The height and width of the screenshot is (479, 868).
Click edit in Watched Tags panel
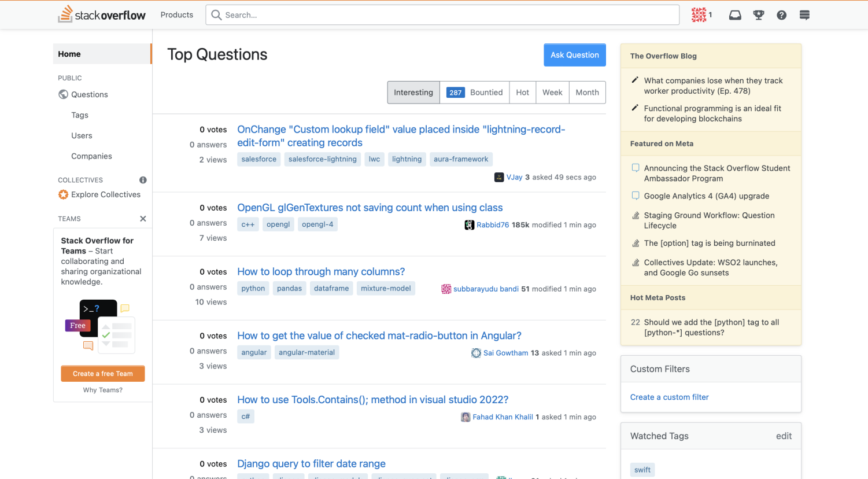(x=784, y=436)
